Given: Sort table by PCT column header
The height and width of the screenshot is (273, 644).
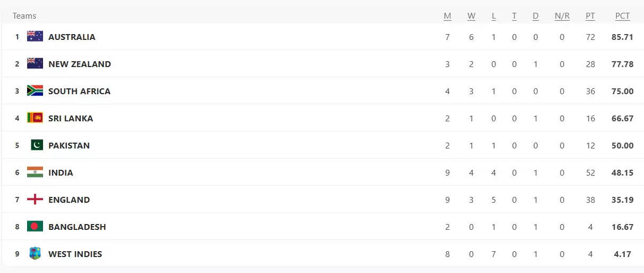Looking at the screenshot, I should click(x=622, y=16).
